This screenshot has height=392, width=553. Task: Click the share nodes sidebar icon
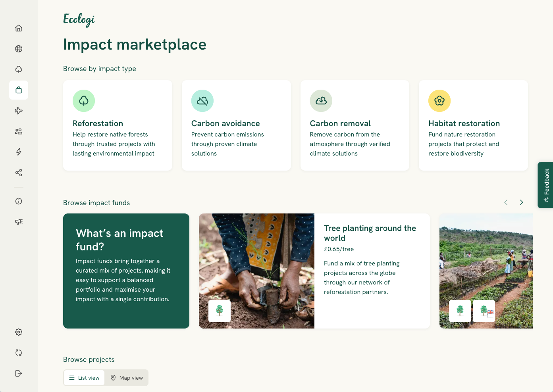click(19, 173)
